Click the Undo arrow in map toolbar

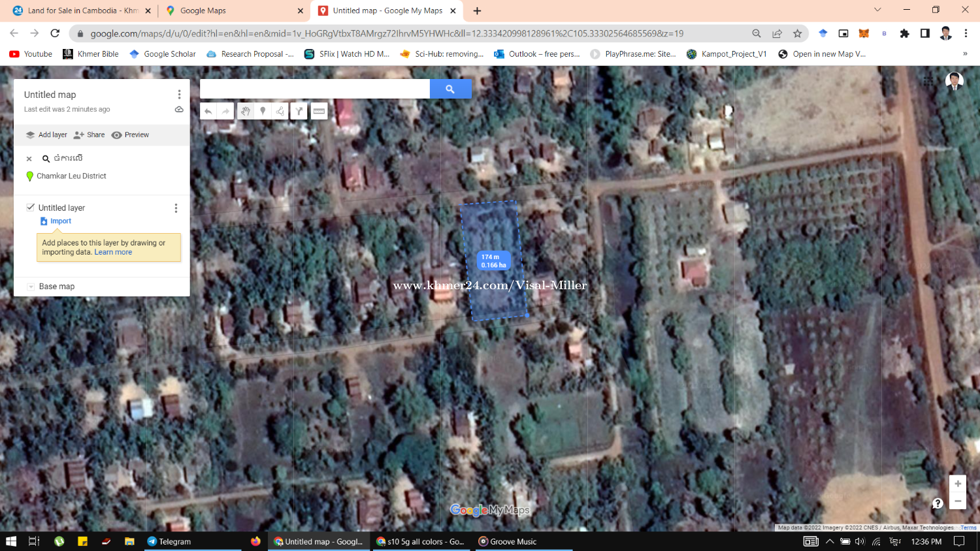[208, 112]
